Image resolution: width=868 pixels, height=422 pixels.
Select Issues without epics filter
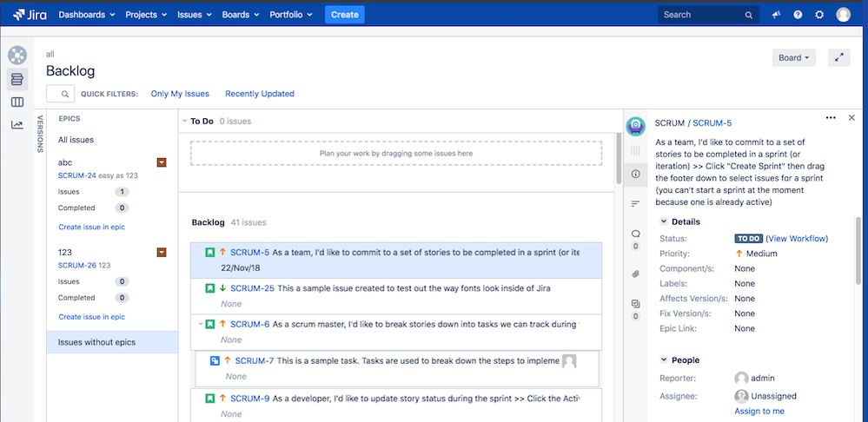(x=112, y=342)
